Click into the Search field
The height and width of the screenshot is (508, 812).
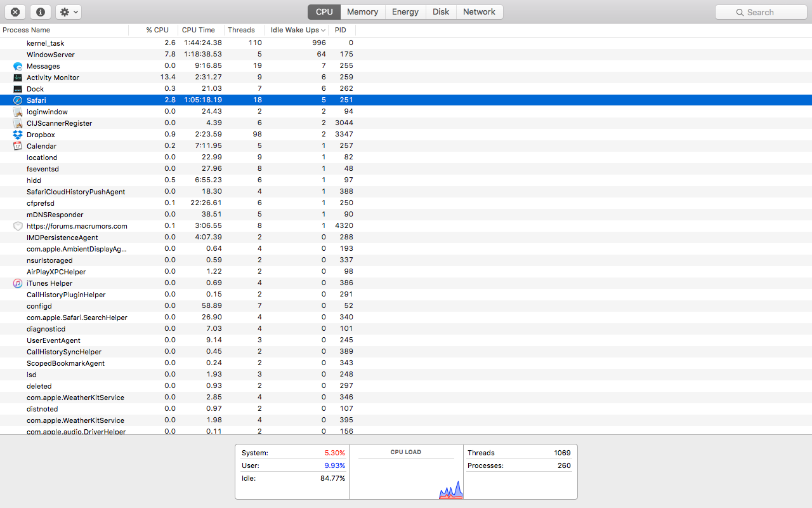point(761,12)
